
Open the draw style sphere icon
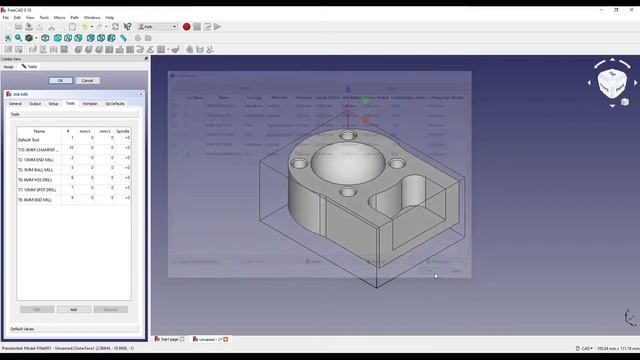coord(29,38)
